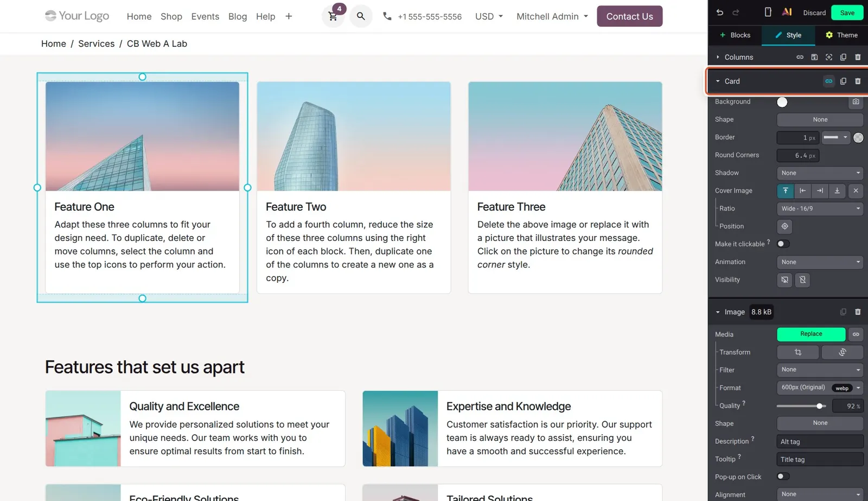Open the Blog menu item
This screenshot has width=868, height=501.
pos(238,16)
